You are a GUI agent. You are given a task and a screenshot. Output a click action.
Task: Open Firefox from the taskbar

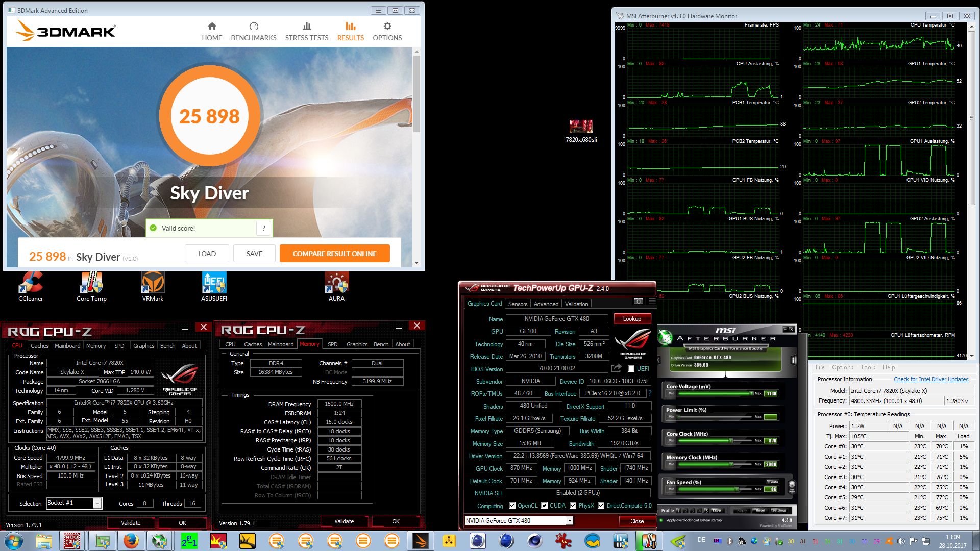pos(131,541)
